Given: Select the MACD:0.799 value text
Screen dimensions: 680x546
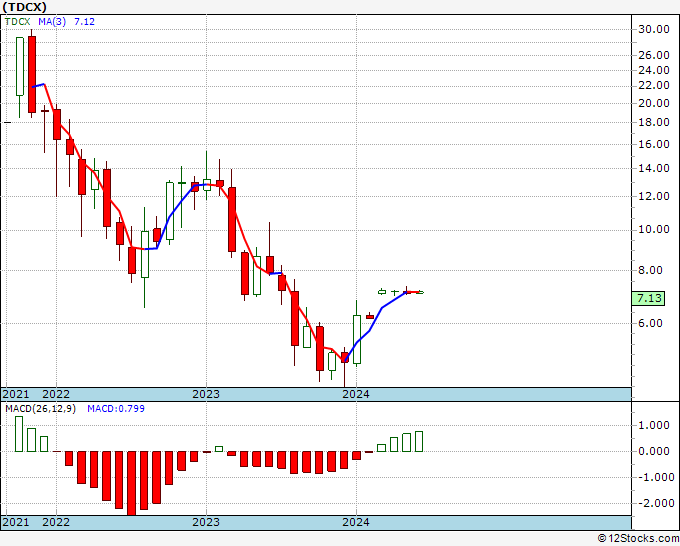Looking at the screenshot, I should (116, 409).
